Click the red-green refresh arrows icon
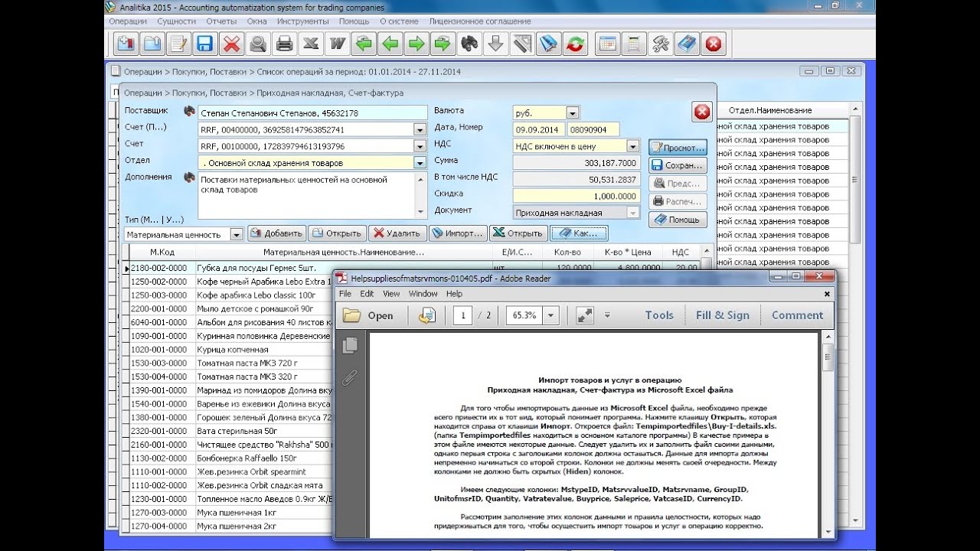 point(575,44)
